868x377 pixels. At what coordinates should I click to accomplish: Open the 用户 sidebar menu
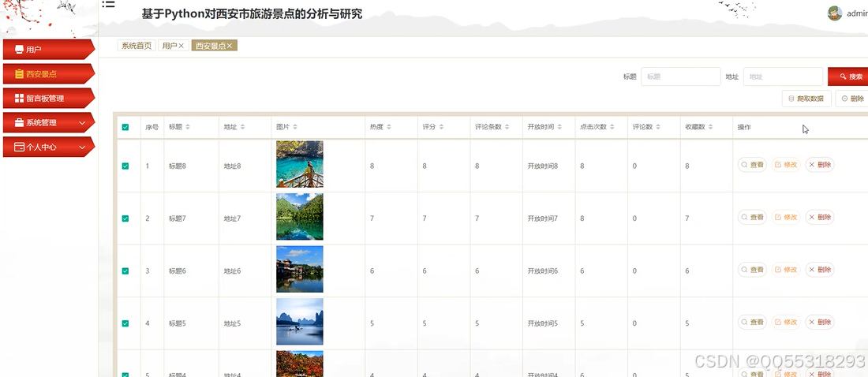(49, 50)
